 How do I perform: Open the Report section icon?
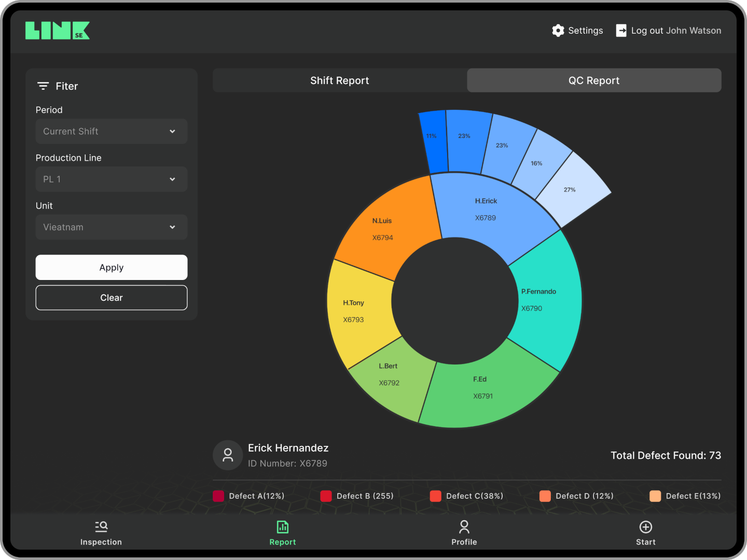[282, 526]
